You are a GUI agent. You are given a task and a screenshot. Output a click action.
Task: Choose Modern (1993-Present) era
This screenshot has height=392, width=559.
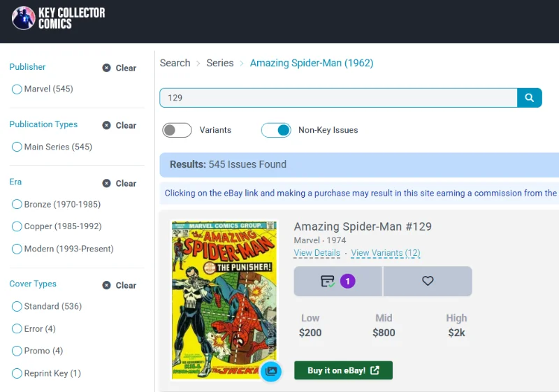62,249
